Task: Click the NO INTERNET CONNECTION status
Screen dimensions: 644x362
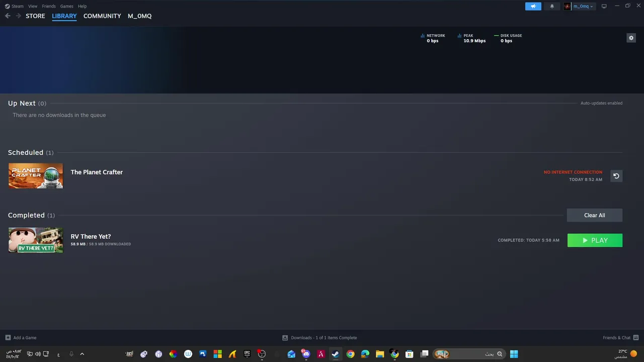Action: [x=573, y=172]
